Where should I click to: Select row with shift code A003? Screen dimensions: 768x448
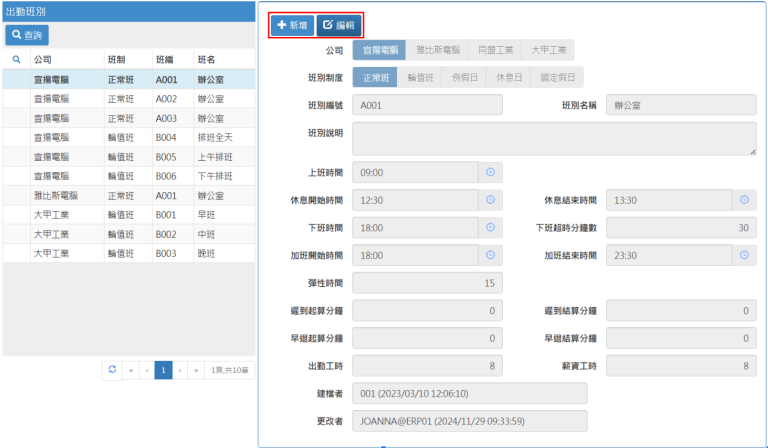click(x=129, y=118)
